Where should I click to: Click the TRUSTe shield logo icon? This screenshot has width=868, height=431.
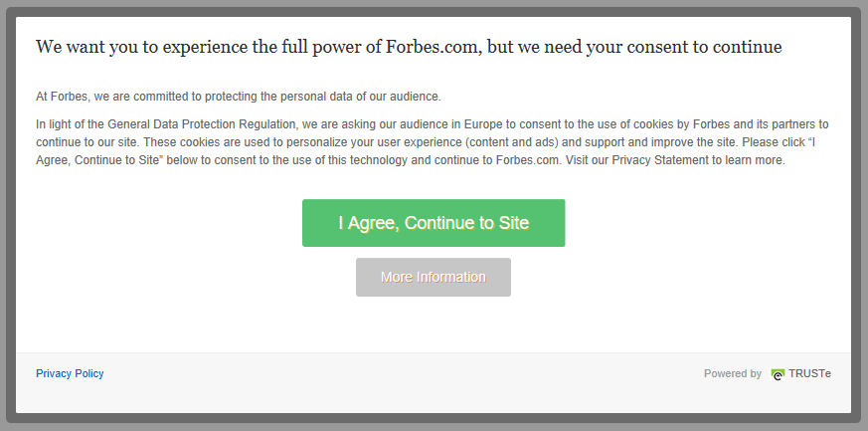[777, 374]
